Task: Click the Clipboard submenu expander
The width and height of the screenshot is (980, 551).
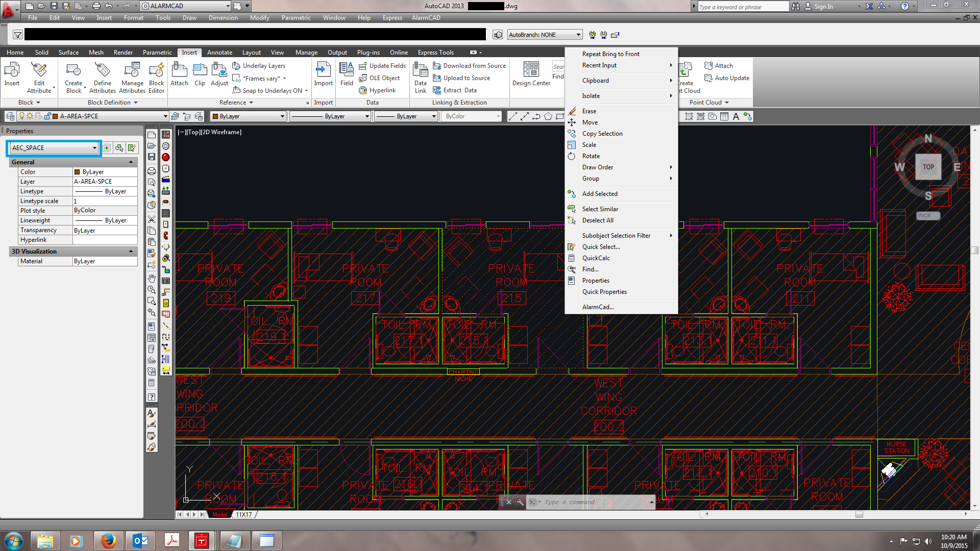Action: 670,80
